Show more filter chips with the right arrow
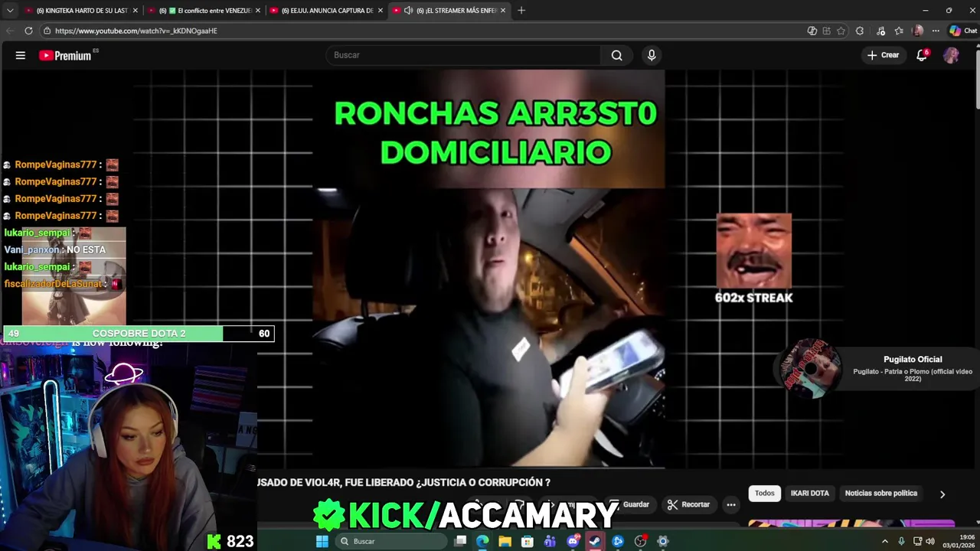Viewport: 980px width, 551px height. 942,494
